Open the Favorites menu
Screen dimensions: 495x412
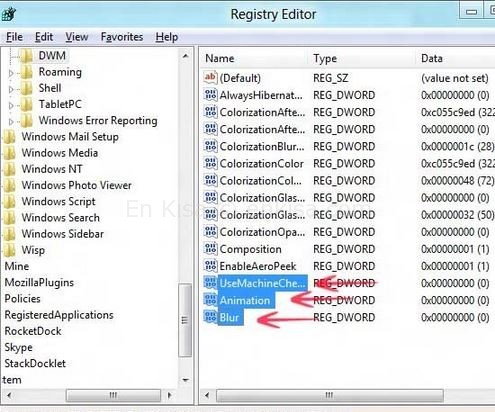pyautogui.click(x=122, y=37)
